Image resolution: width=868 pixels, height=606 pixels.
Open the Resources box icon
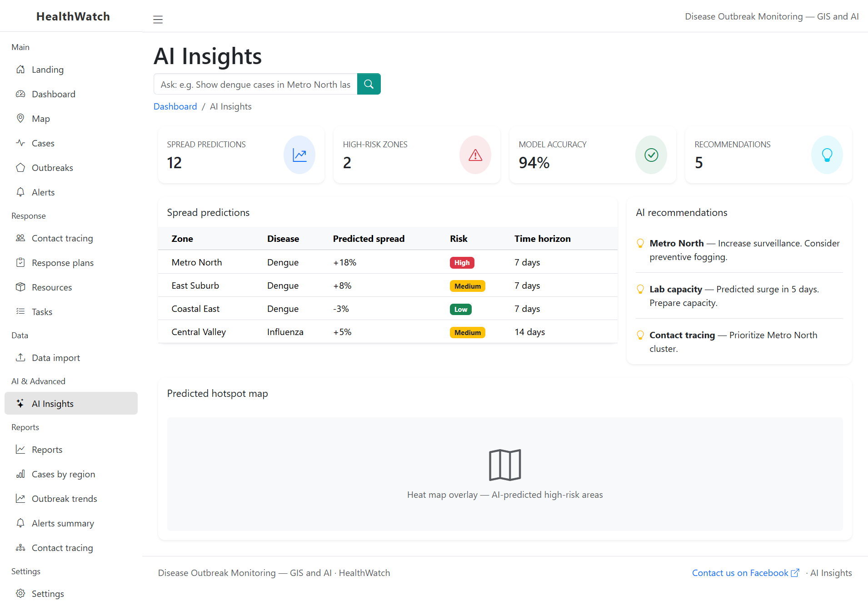click(20, 287)
